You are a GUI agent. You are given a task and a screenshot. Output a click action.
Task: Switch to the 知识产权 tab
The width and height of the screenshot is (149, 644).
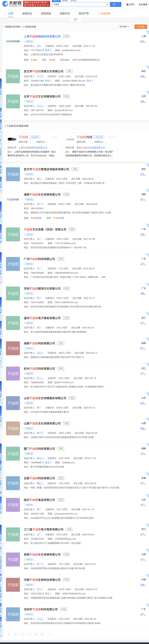coord(84,13)
